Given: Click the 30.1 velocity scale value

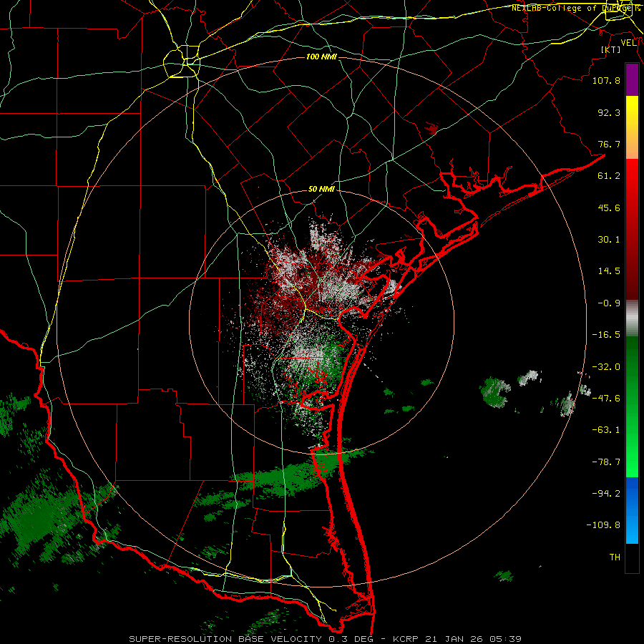Looking at the screenshot, I should tap(609, 240).
